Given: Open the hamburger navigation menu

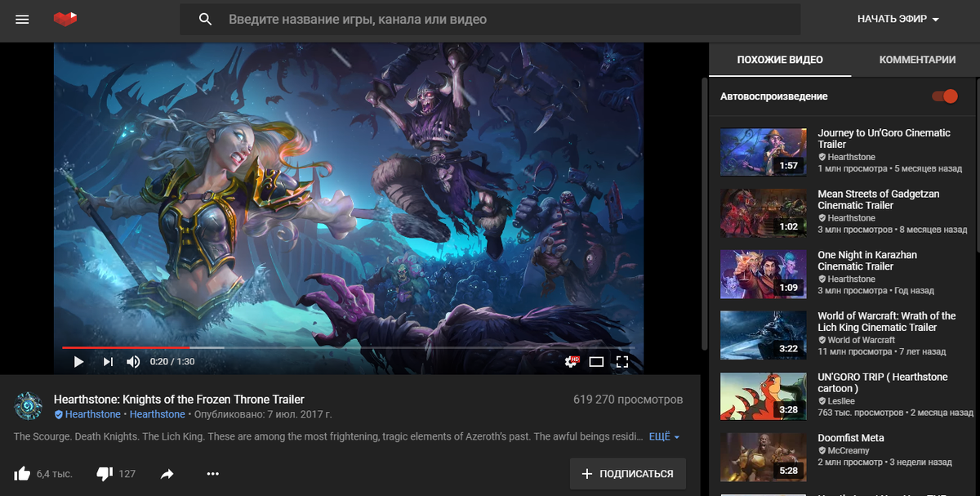Looking at the screenshot, I should pos(22,19).
